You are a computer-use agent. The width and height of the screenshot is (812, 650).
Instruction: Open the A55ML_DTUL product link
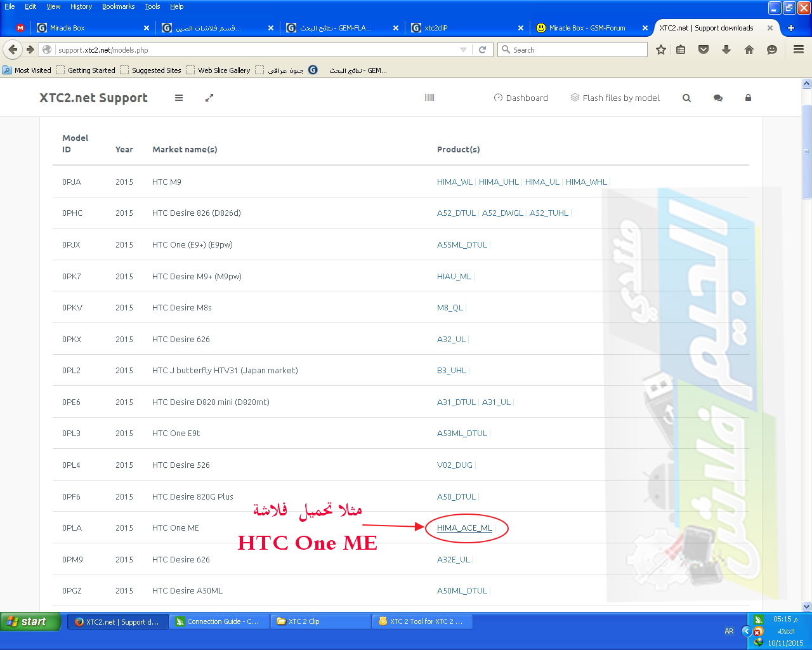pos(462,245)
